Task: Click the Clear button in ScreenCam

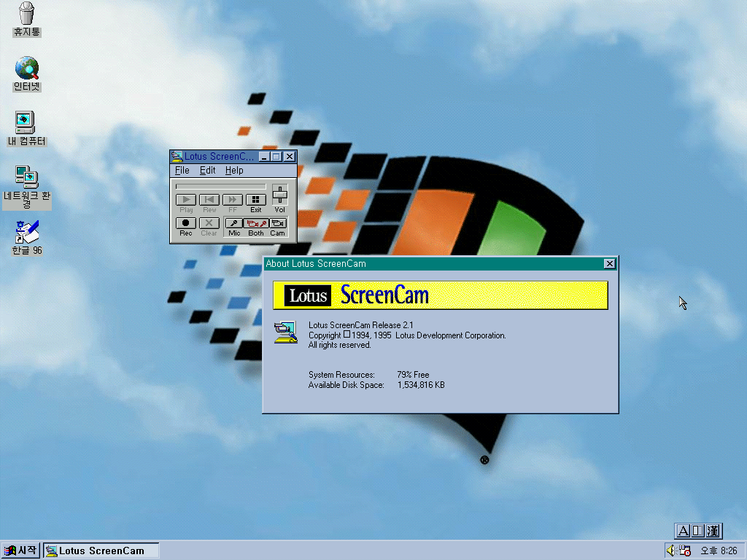Action: click(x=209, y=223)
